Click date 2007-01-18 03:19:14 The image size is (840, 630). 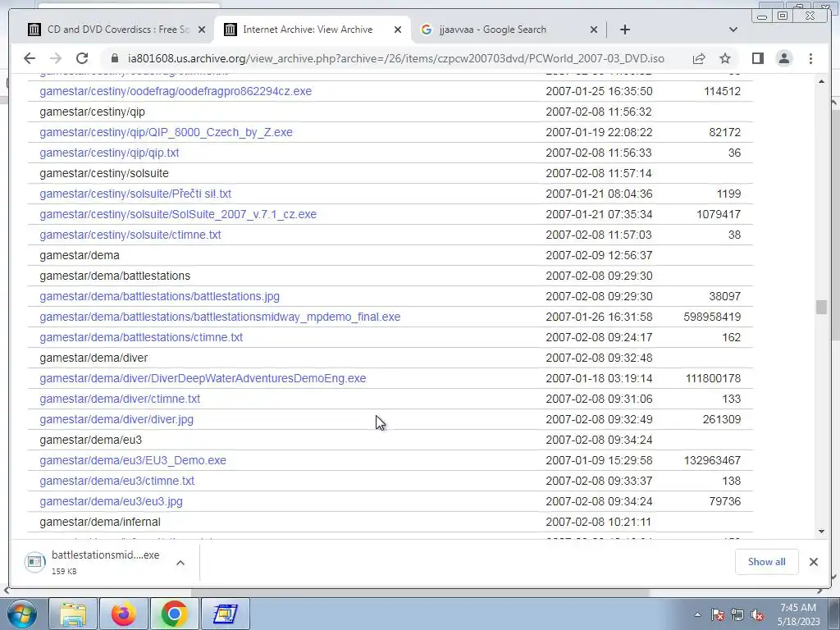tap(599, 378)
